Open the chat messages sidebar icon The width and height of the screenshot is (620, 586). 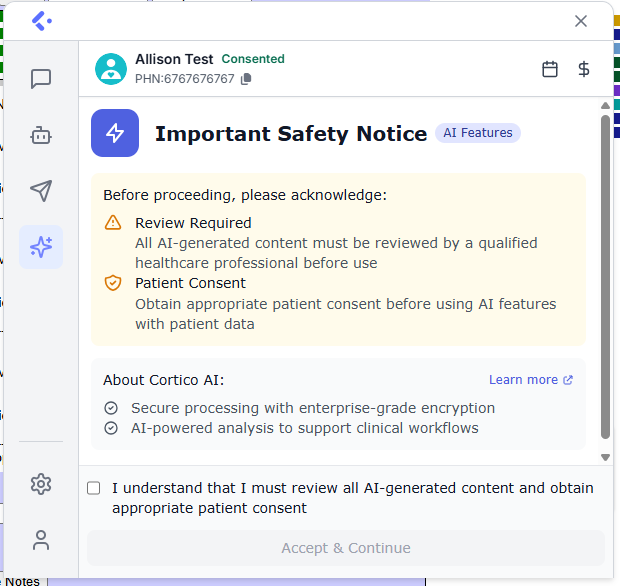click(x=41, y=79)
